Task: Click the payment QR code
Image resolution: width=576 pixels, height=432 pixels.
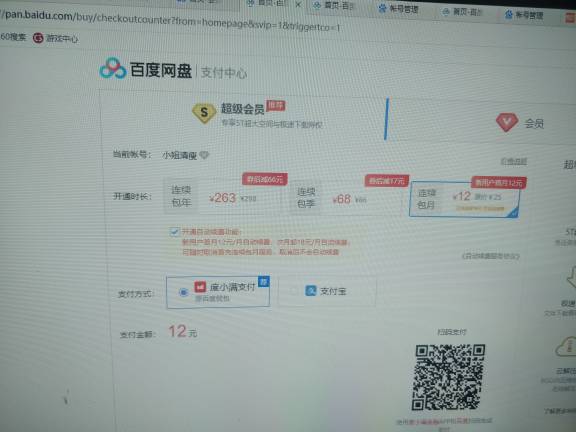Action: tap(450, 377)
